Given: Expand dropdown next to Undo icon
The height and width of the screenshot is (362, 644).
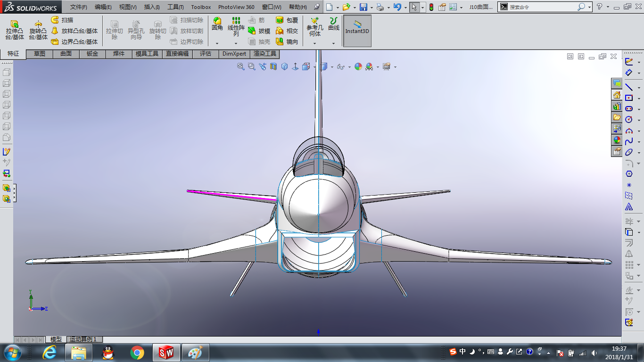Looking at the screenshot, I should pos(405,8).
